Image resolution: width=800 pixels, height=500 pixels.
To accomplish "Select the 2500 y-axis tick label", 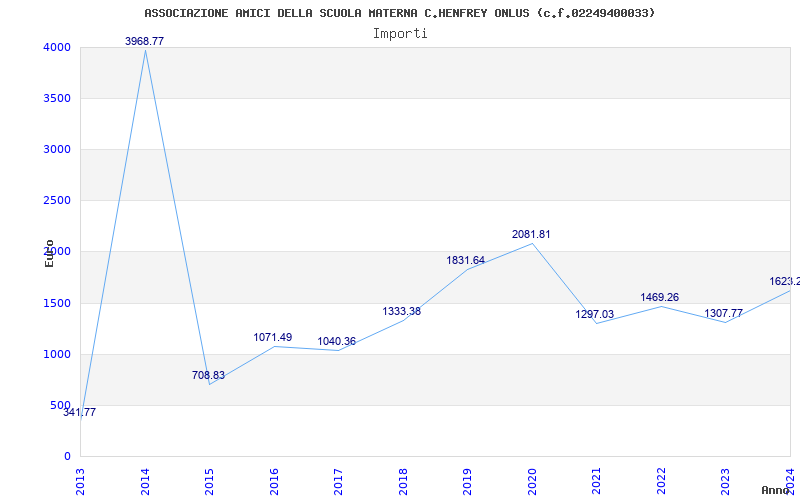I will 56,201.
